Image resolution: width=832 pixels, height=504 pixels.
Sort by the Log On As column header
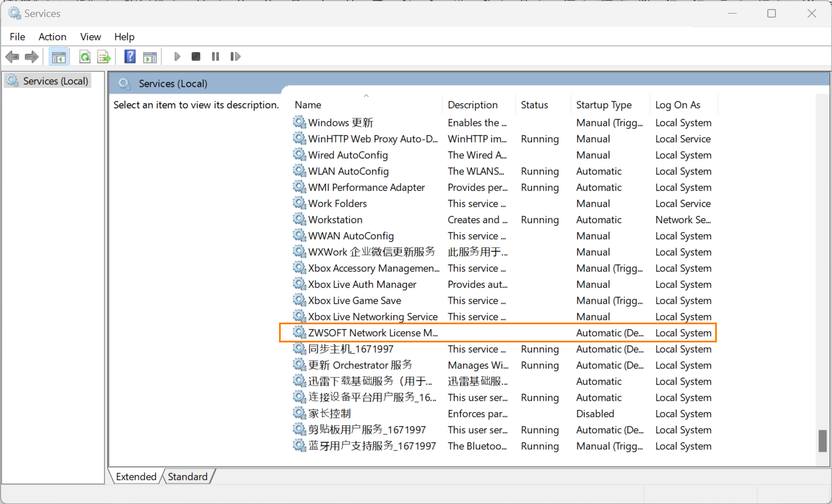tap(684, 105)
